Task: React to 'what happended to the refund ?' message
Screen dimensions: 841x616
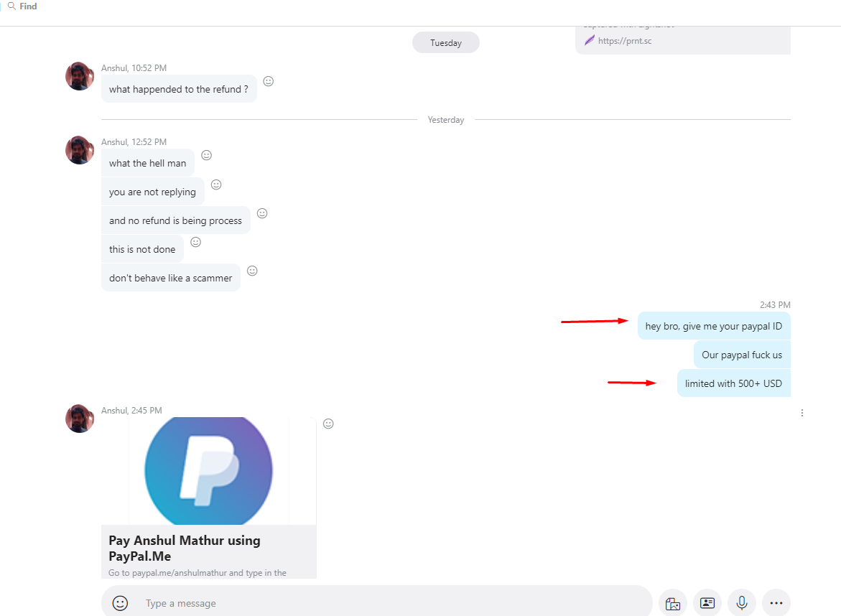Action: click(268, 81)
